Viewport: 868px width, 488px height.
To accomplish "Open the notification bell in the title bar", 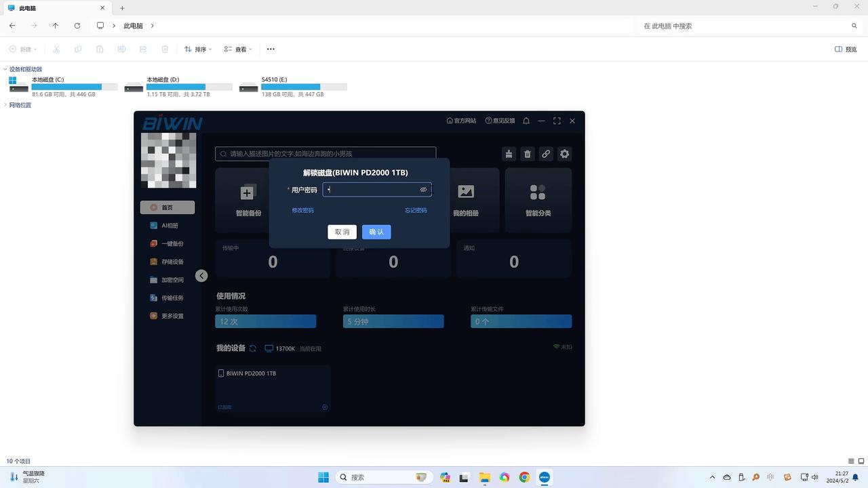I will point(526,120).
